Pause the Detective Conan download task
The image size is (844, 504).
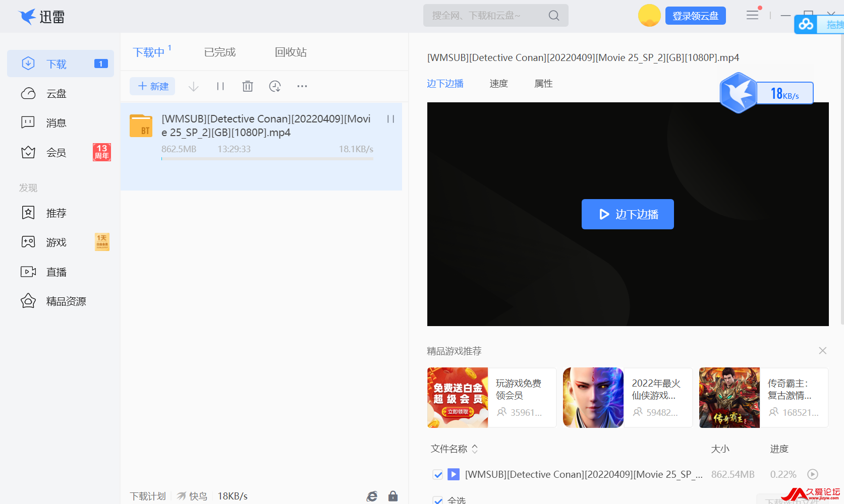pyautogui.click(x=390, y=119)
